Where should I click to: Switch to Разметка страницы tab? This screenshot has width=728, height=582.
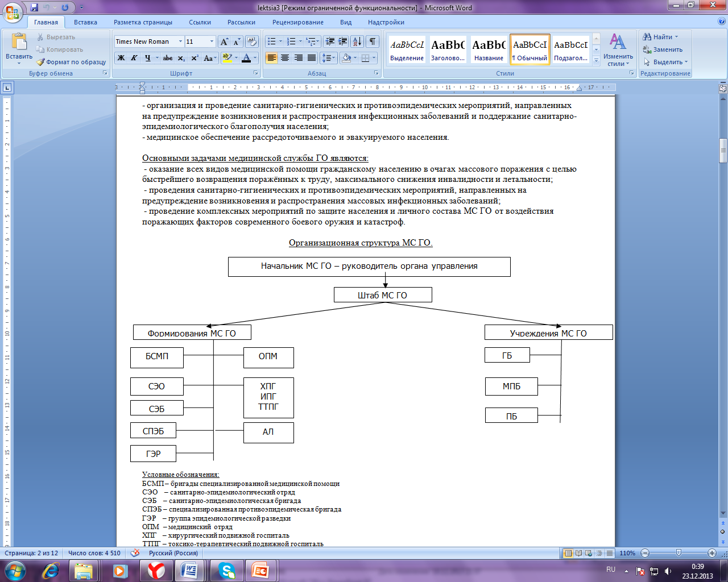click(x=143, y=22)
